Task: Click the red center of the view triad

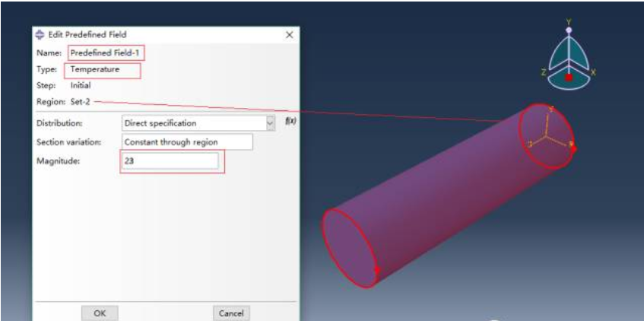Action: (569, 77)
